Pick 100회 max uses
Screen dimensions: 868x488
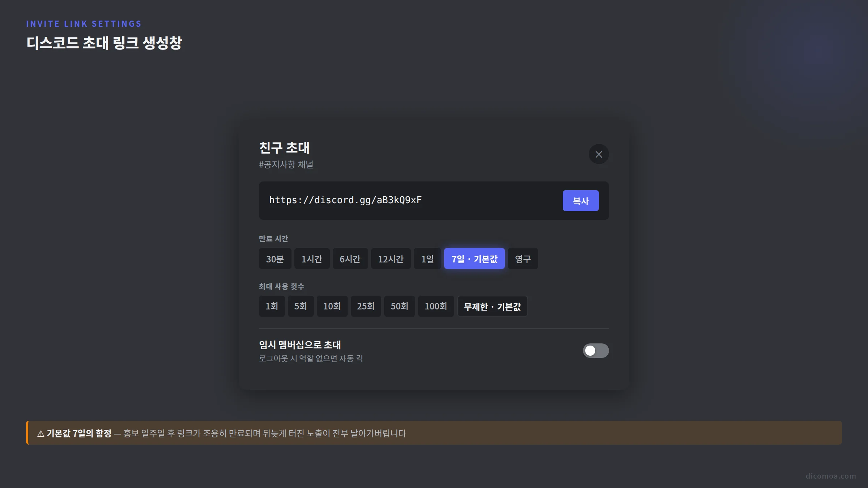[x=436, y=307]
